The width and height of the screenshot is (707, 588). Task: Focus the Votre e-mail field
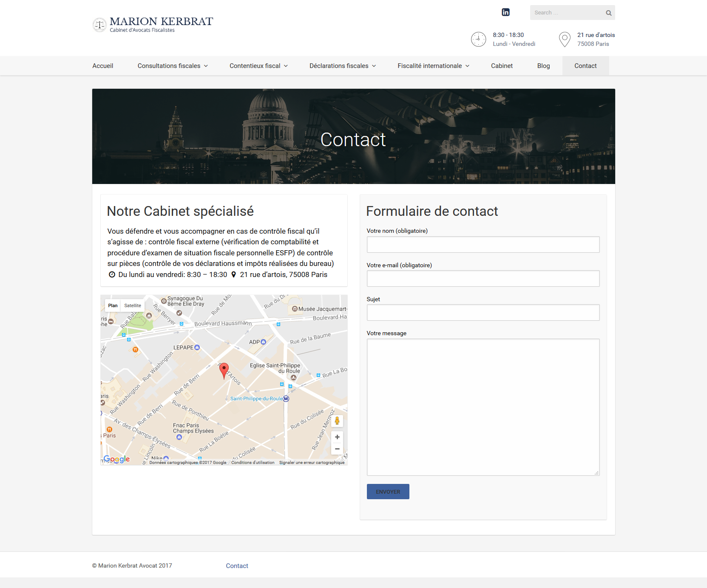coord(483,279)
